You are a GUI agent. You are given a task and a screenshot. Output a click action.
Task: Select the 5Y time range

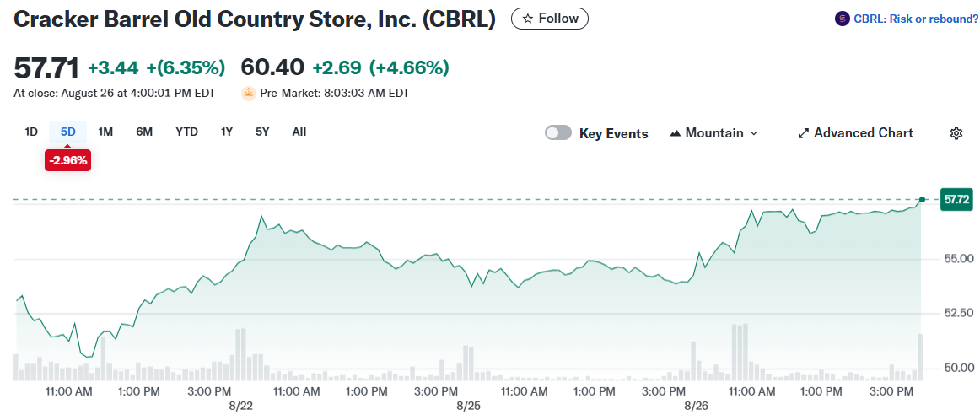click(262, 132)
